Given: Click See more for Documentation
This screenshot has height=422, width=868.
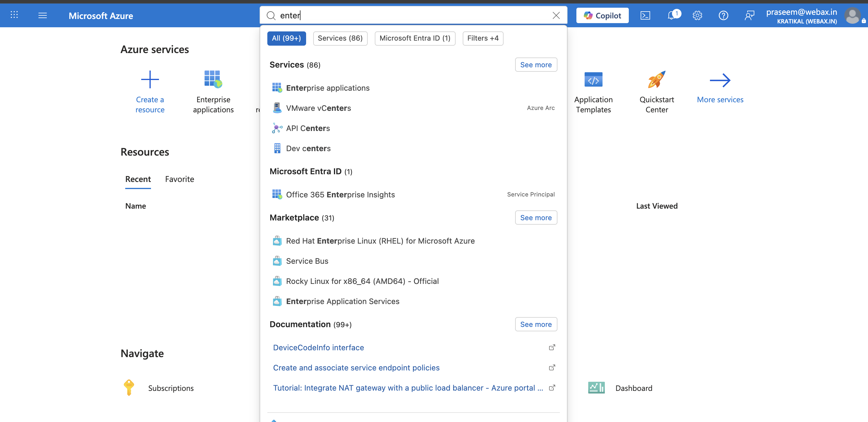Looking at the screenshot, I should pos(536,324).
